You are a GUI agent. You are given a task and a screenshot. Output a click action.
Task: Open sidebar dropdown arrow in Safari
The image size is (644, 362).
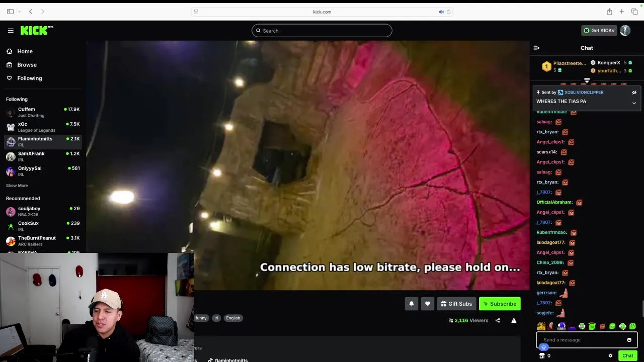click(19, 12)
